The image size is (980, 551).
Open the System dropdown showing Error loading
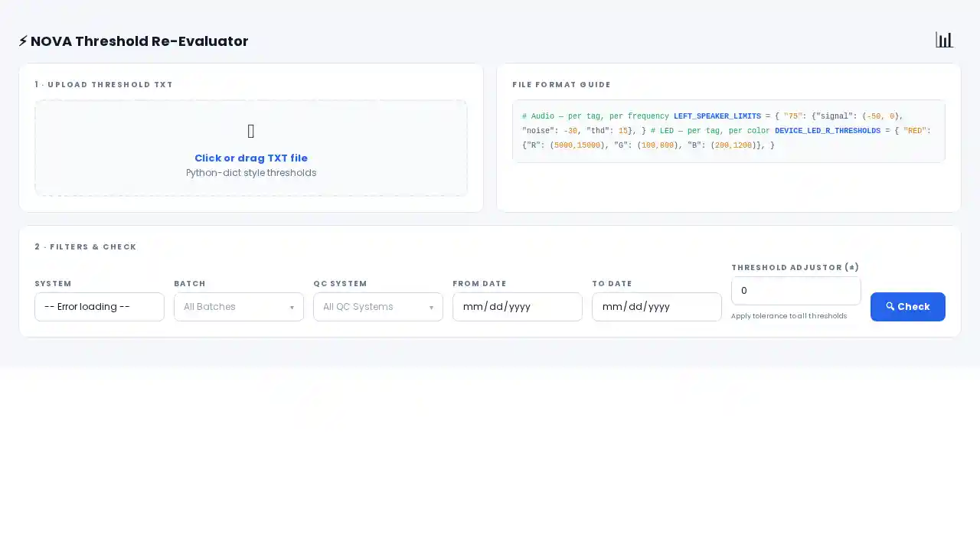[100, 307]
